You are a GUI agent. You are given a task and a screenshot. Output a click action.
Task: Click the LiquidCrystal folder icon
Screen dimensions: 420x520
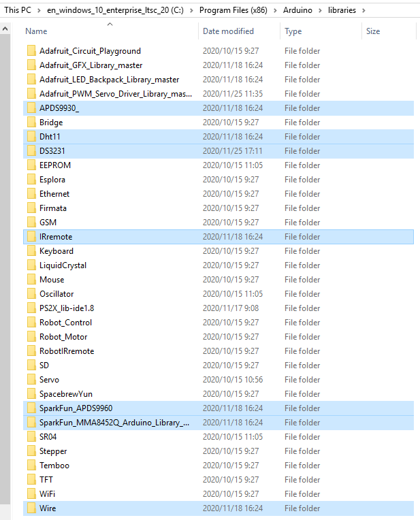point(31,265)
